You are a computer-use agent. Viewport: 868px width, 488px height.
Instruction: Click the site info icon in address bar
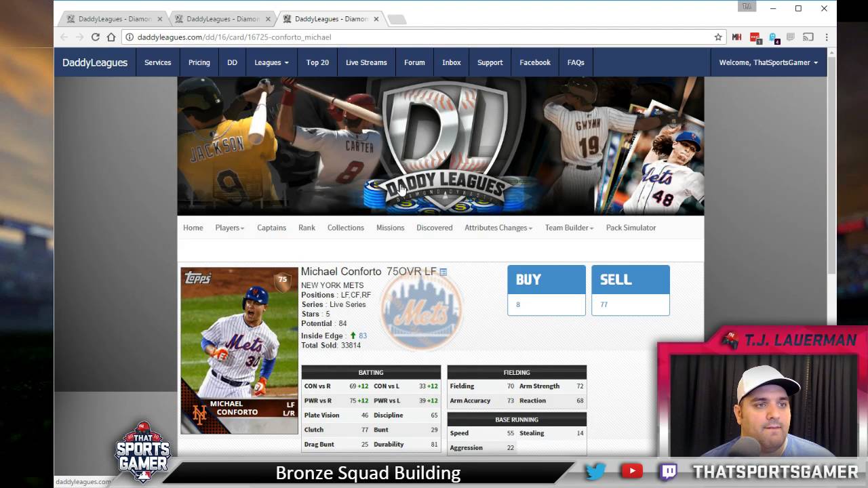(x=130, y=37)
